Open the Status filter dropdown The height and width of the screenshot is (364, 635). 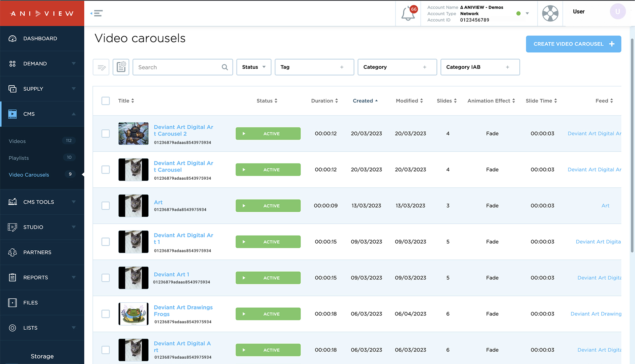click(254, 67)
